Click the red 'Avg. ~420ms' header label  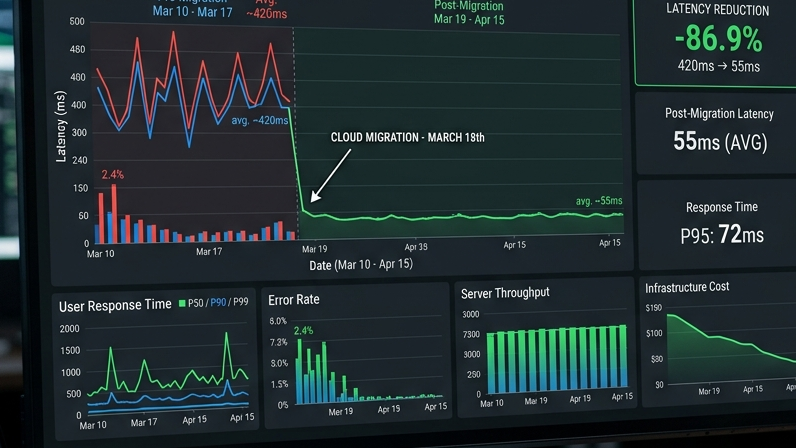click(267, 10)
